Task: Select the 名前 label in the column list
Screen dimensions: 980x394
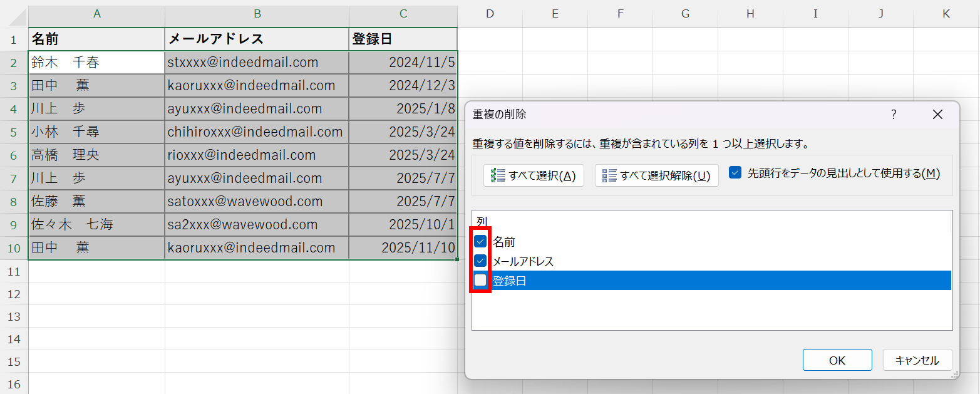Action: click(x=504, y=242)
